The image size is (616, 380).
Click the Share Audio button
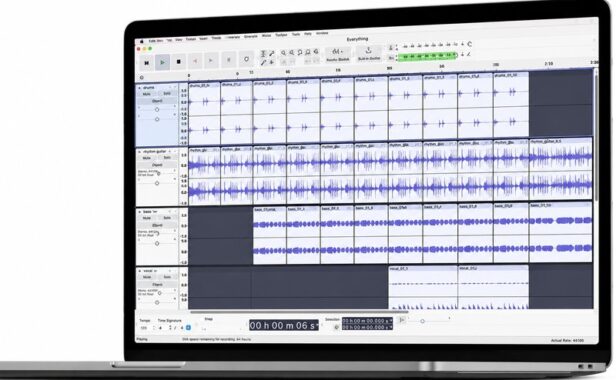369,53
